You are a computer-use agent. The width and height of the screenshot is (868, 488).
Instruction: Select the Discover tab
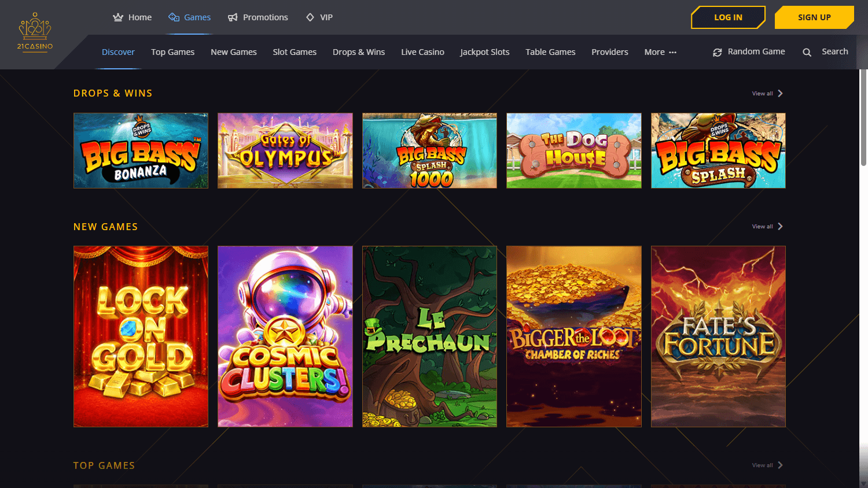pyautogui.click(x=118, y=52)
